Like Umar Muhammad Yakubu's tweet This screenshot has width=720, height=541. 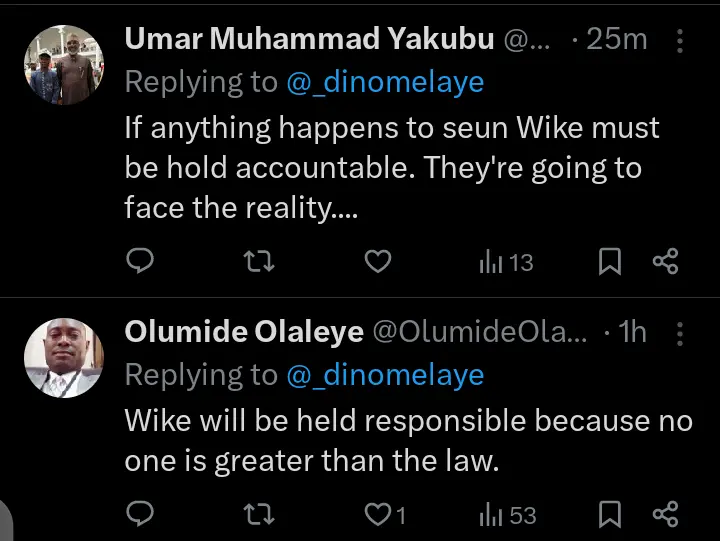pos(376,262)
